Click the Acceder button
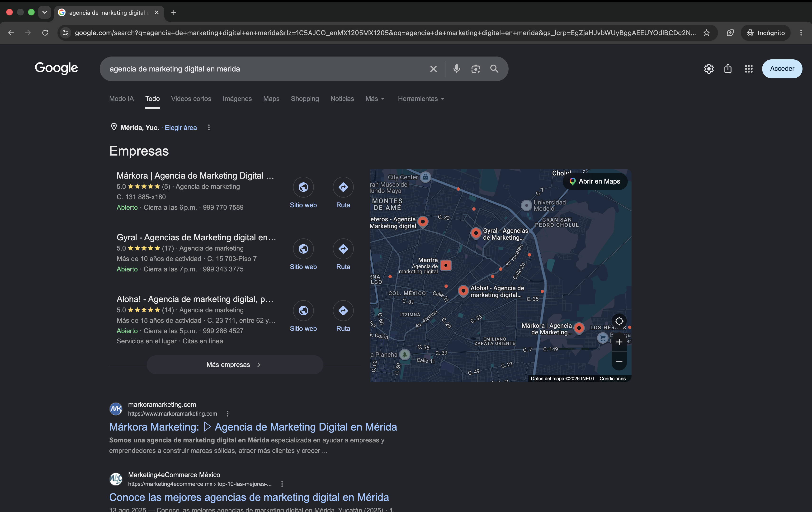This screenshot has width=812, height=512. (x=782, y=69)
